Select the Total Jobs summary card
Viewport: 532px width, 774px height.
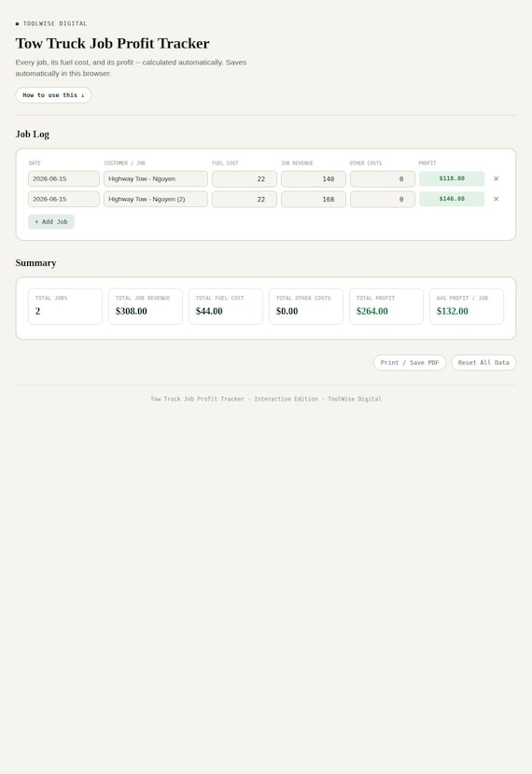coord(65,306)
